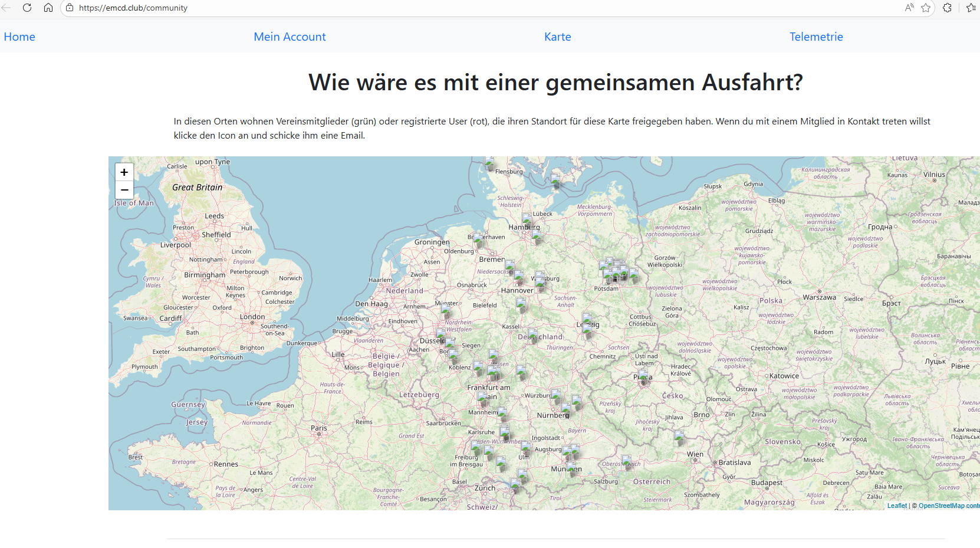Image resolution: width=980 pixels, height=548 pixels.
Task: Open the Telemetrie navigation link
Action: 816,37
